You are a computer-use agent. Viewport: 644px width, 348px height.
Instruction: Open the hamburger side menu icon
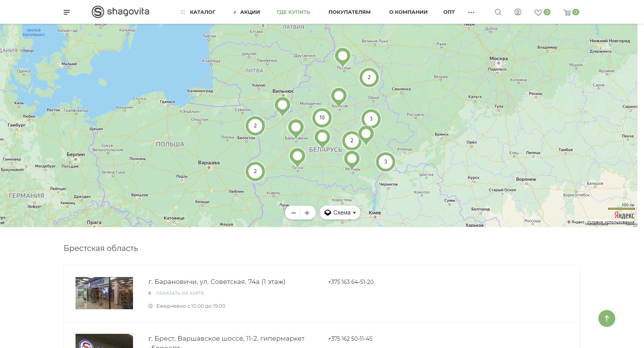(67, 12)
